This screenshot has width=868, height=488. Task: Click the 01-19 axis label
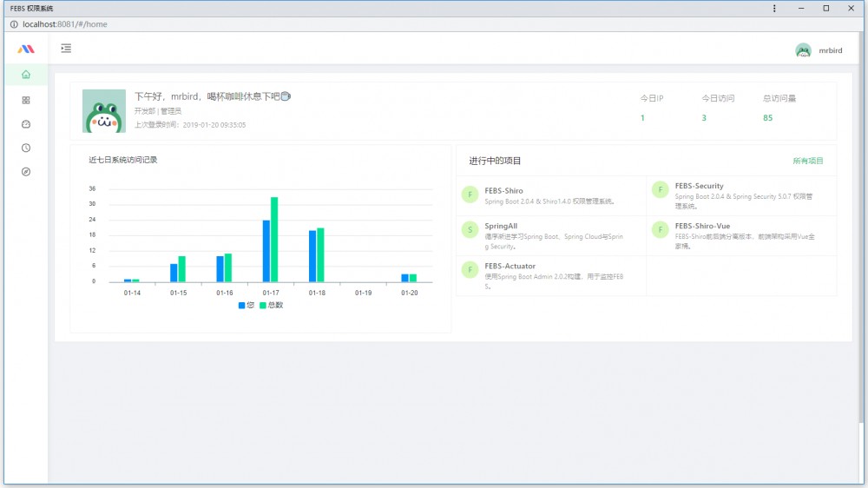(x=363, y=293)
